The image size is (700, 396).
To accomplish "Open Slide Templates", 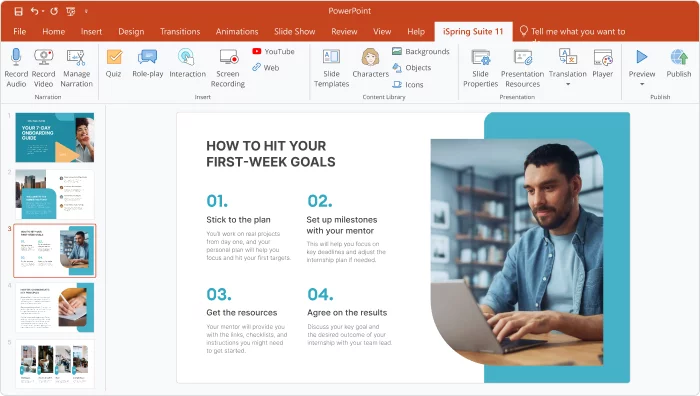I will (331, 68).
